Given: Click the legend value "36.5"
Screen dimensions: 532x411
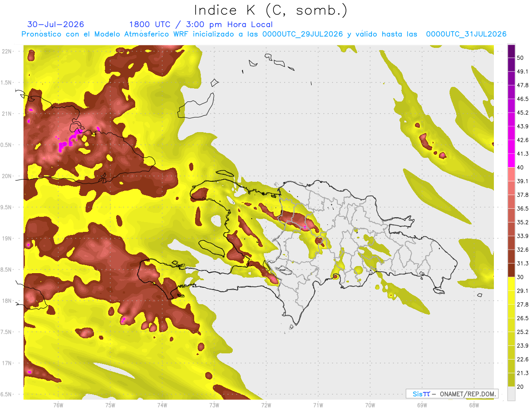Looking at the screenshot, I should point(523,208).
